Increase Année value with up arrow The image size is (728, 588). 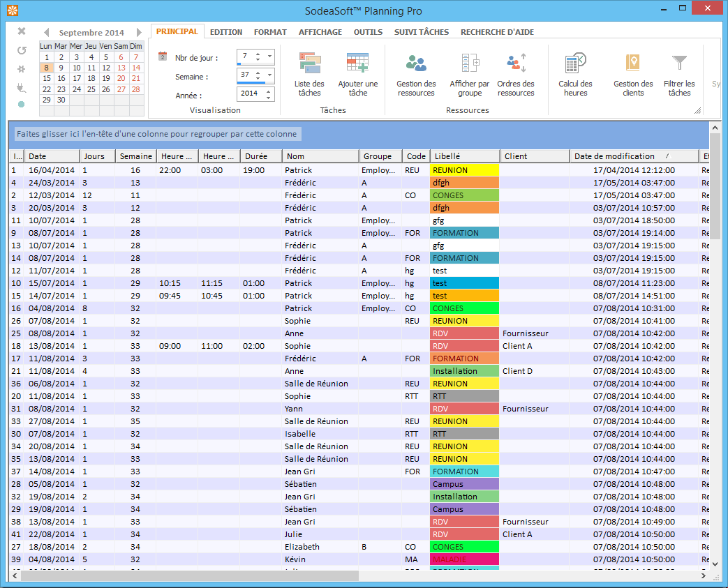coord(268,91)
